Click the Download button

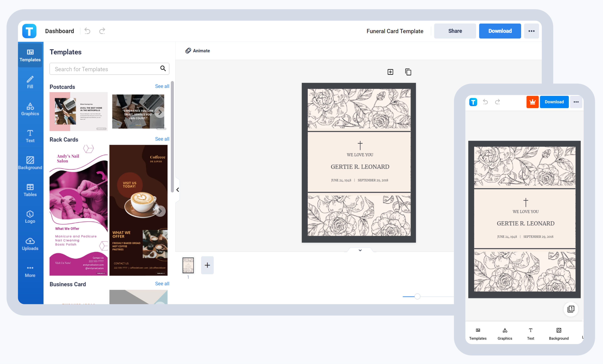(x=500, y=31)
